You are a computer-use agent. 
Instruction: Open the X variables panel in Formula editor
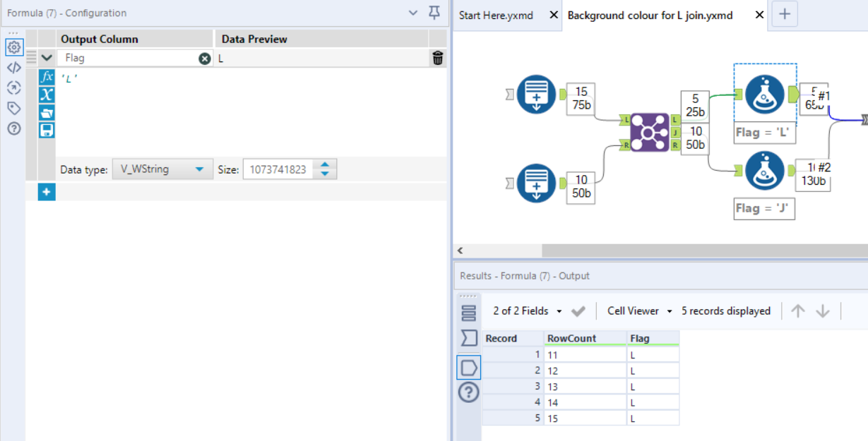coord(46,92)
